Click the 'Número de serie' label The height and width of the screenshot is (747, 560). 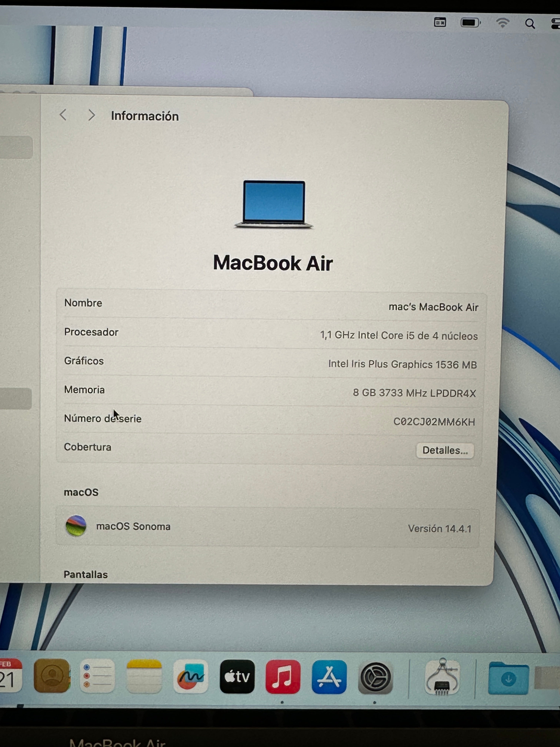(103, 418)
